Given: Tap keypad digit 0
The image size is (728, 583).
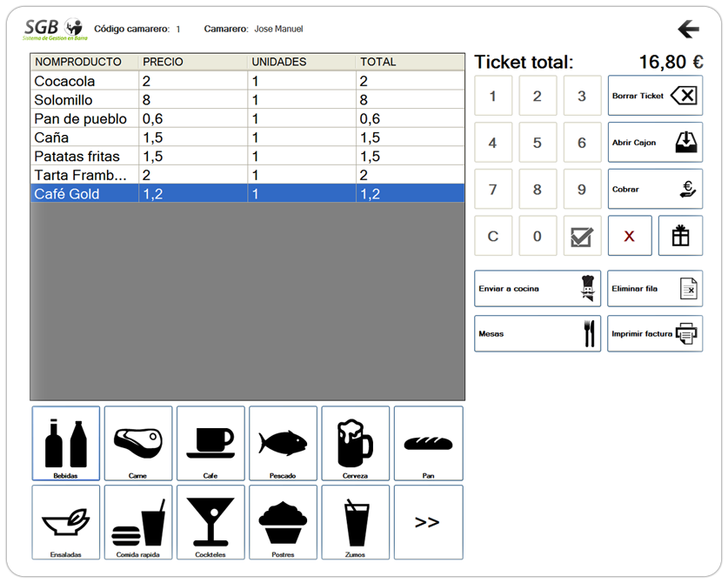Looking at the screenshot, I should pyautogui.click(x=538, y=236).
